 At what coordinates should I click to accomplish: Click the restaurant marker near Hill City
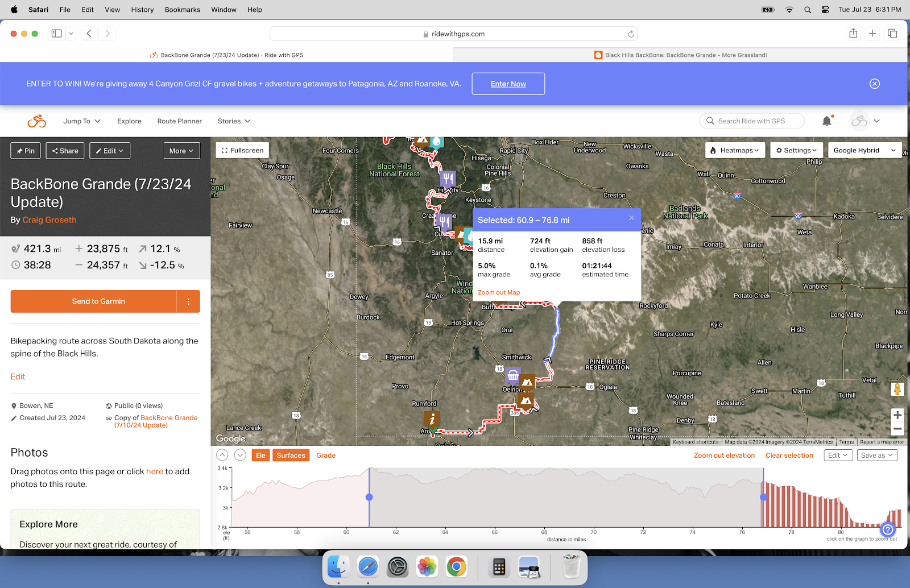(448, 179)
